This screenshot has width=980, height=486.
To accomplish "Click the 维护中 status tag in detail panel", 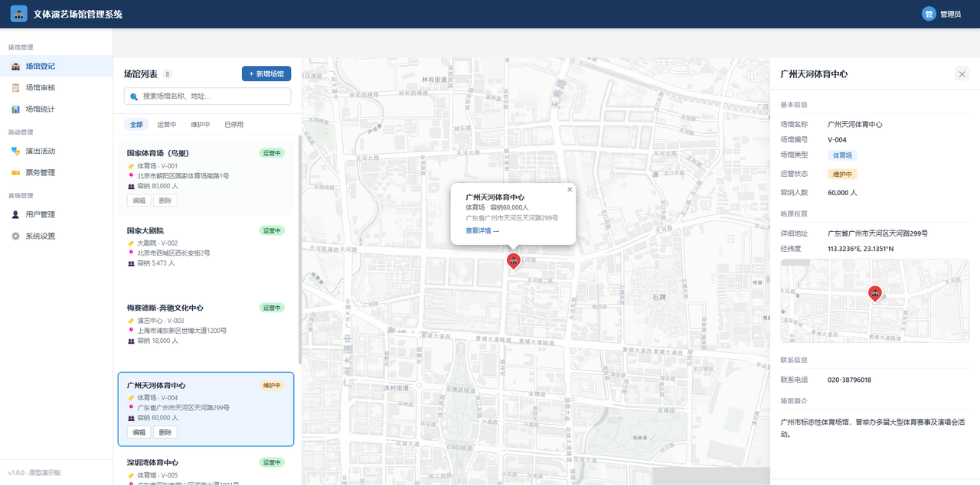I will [x=842, y=174].
